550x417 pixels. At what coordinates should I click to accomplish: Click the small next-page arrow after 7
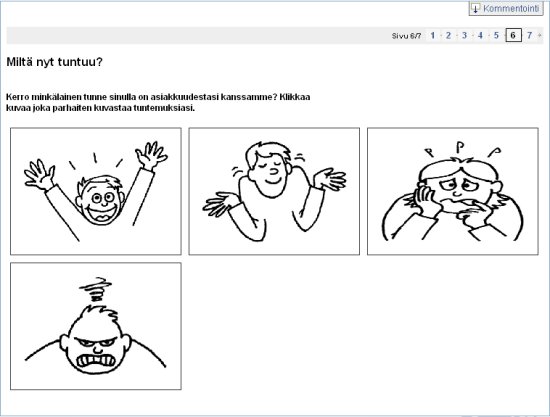point(539,35)
